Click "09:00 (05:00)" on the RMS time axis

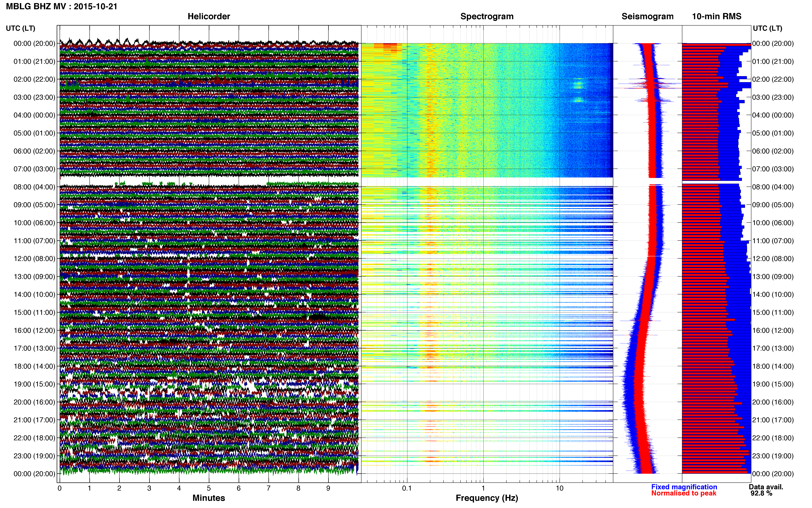[x=773, y=205]
